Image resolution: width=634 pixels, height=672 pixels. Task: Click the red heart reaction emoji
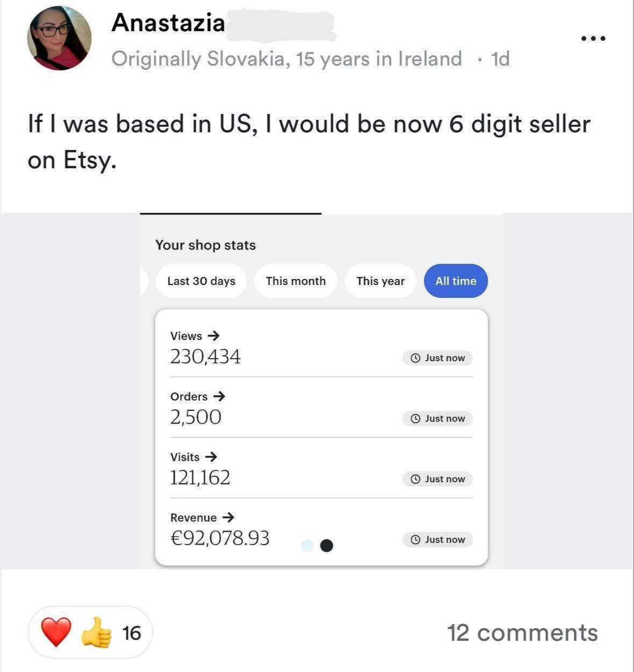[x=56, y=632]
